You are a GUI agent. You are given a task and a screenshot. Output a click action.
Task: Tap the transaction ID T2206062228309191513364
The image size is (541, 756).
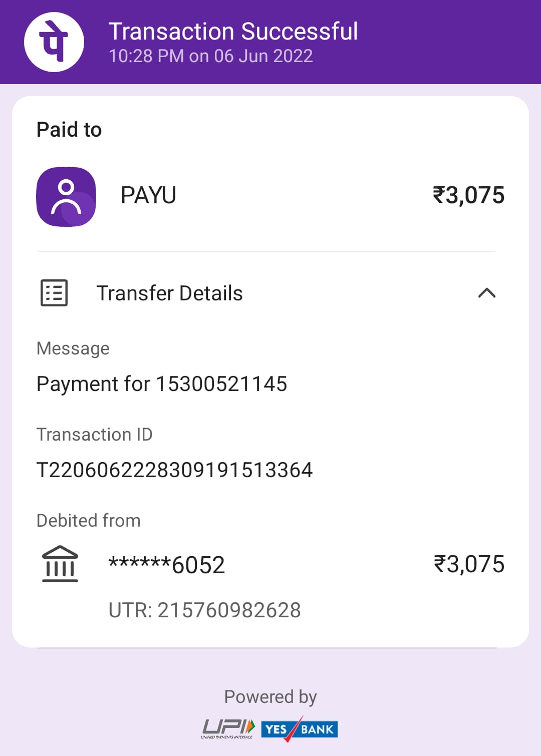174,470
